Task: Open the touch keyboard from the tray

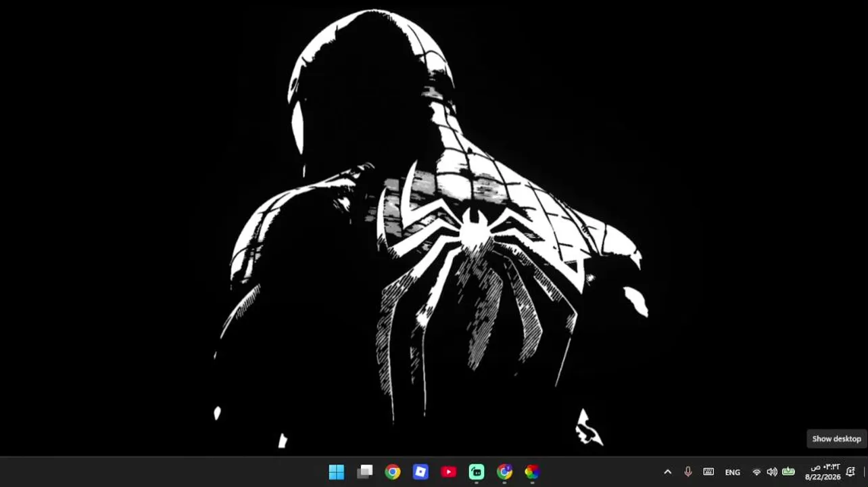Action: pos(708,472)
